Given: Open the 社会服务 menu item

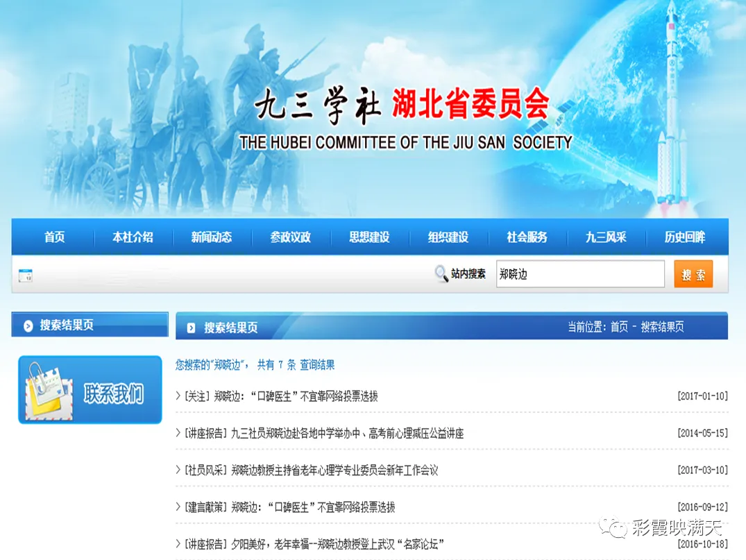Looking at the screenshot, I should pyautogui.click(x=527, y=237).
